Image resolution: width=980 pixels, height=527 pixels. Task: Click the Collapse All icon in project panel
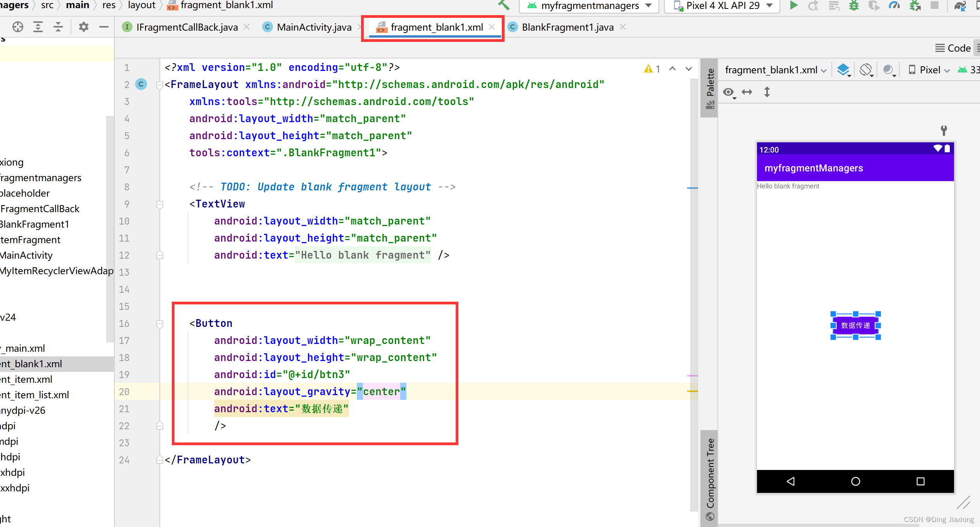point(58,27)
